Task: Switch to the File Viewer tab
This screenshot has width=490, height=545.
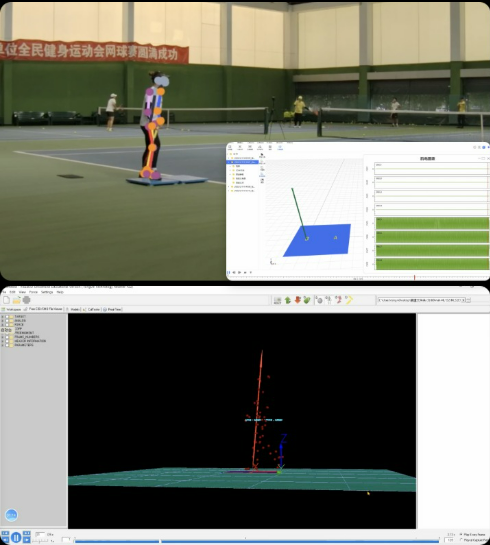Action: coord(43,309)
